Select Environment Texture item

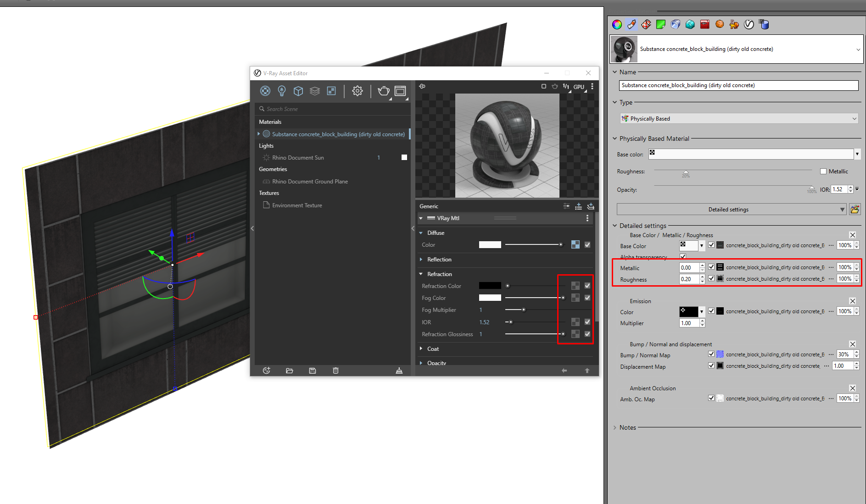pos(297,205)
